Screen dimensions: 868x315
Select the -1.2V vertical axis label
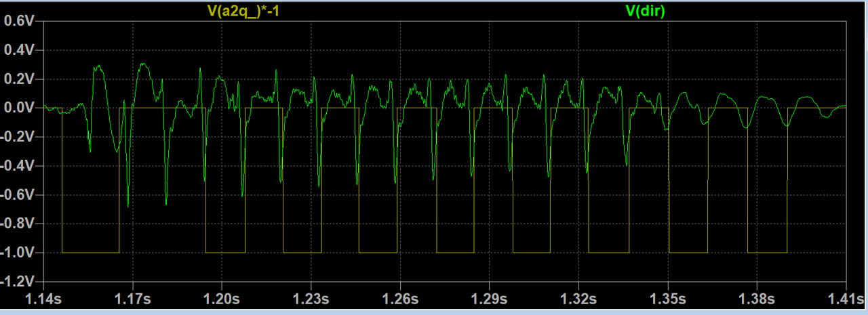click(x=18, y=281)
